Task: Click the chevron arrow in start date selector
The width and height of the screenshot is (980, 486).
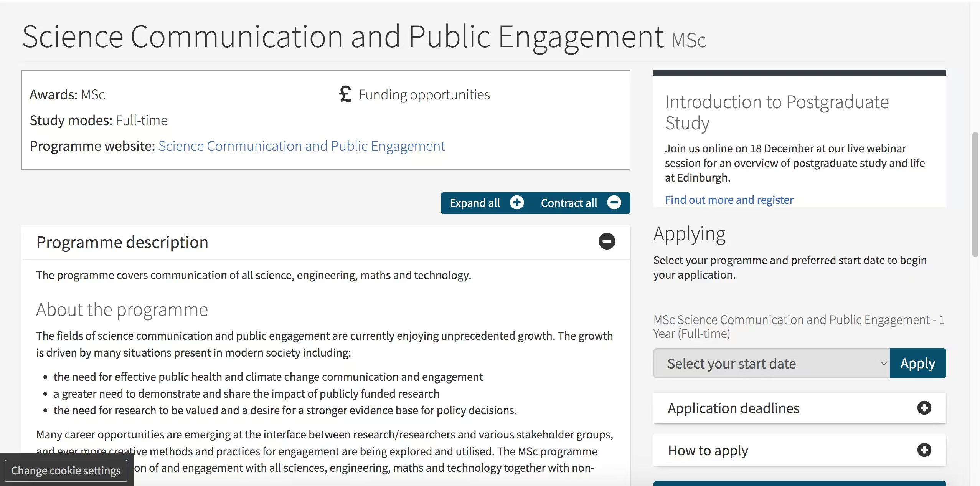Action: click(883, 363)
